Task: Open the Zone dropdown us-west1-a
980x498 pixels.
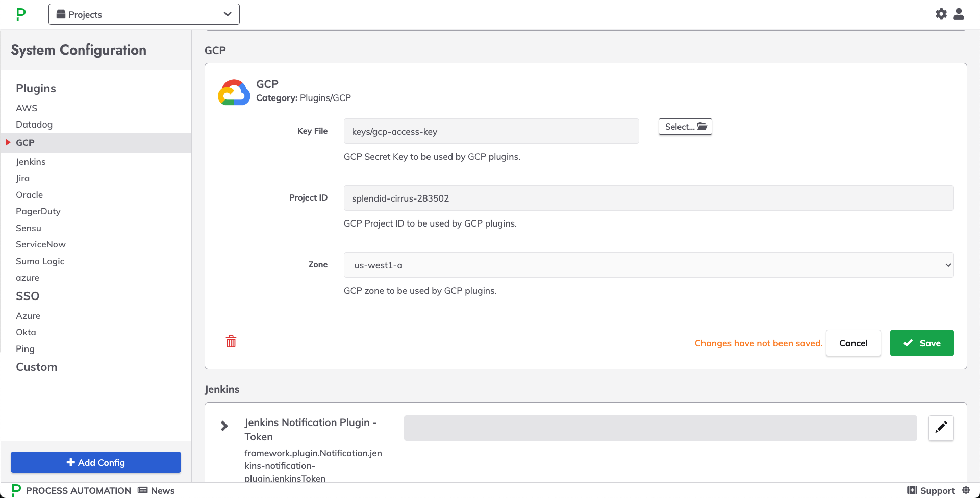Action: pos(648,265)
